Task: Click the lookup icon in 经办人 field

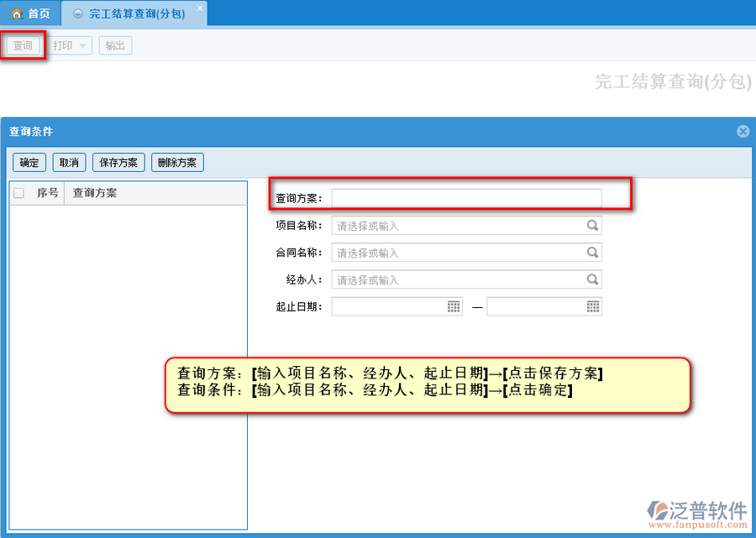Action: (592, 279)
